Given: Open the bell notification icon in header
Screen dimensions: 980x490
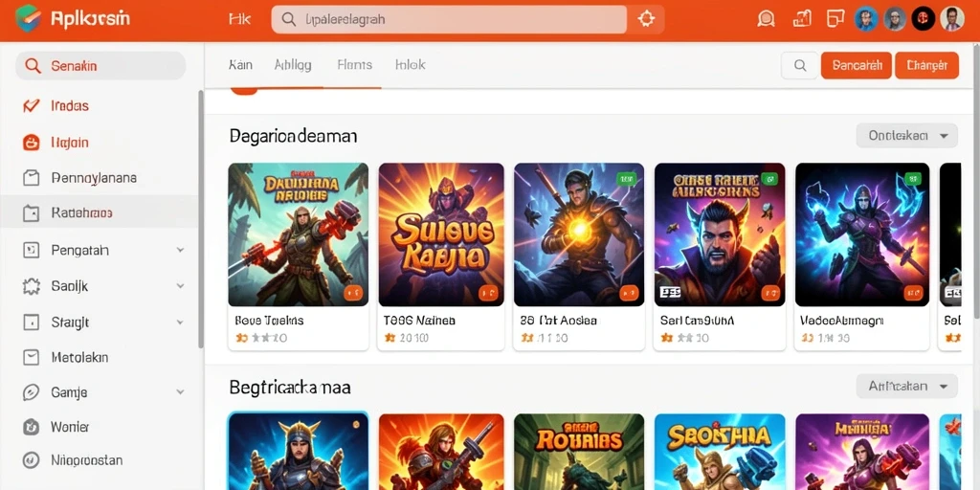Looking at the screenshot, I should [765, 19].
